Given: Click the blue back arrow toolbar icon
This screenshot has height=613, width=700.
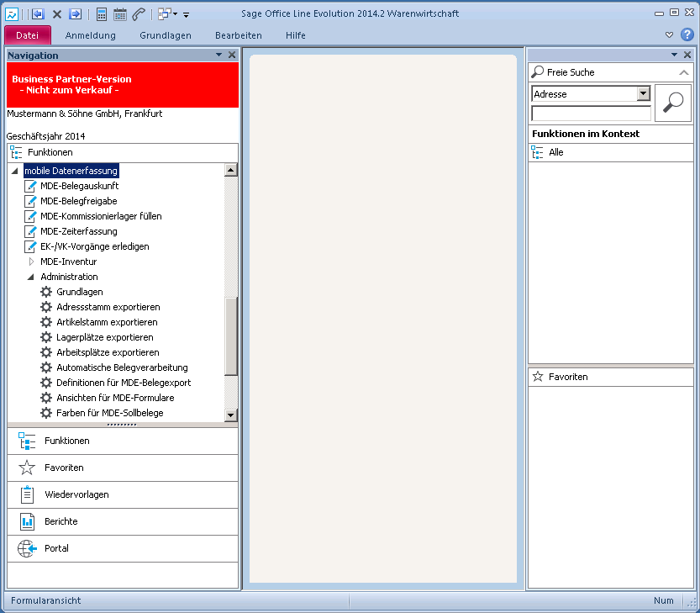Looking at the screenshot, I should (38, 14).
